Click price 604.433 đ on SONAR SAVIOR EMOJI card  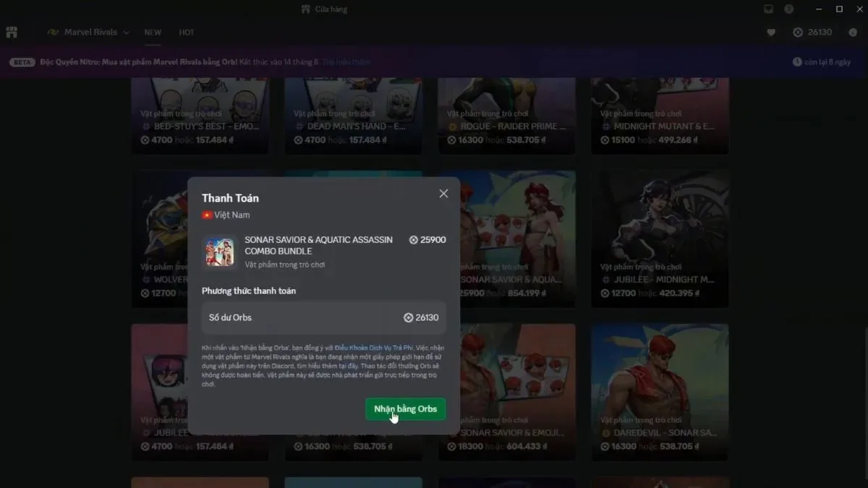[525, 447]
